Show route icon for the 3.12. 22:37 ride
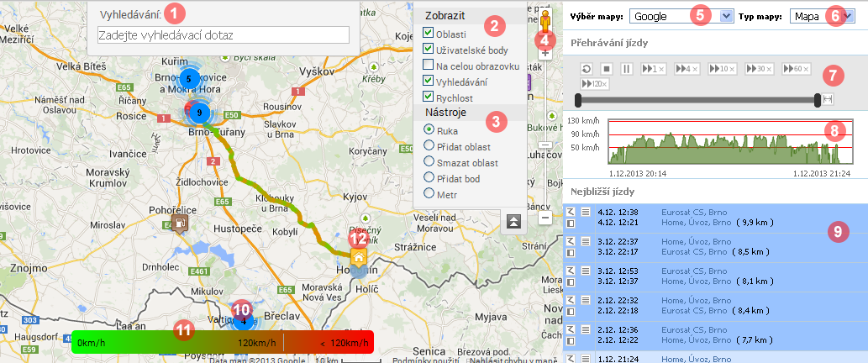 pos(572,241)
